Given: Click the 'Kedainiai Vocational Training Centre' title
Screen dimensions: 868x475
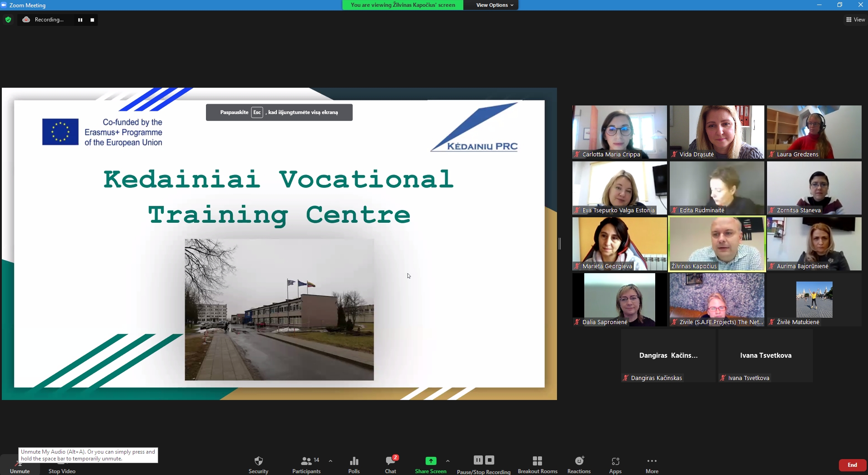Looking at the screenshot, I should tap(279, 197).
